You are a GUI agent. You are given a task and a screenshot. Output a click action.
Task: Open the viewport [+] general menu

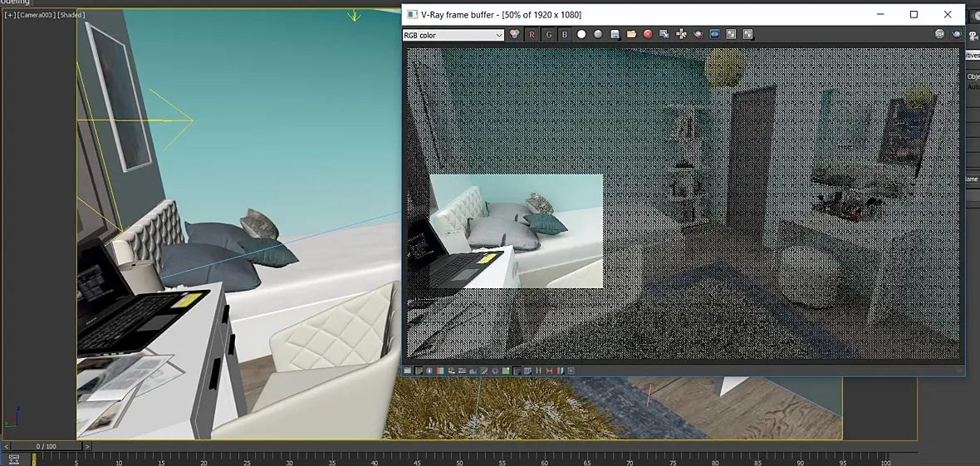coord(10,16)
